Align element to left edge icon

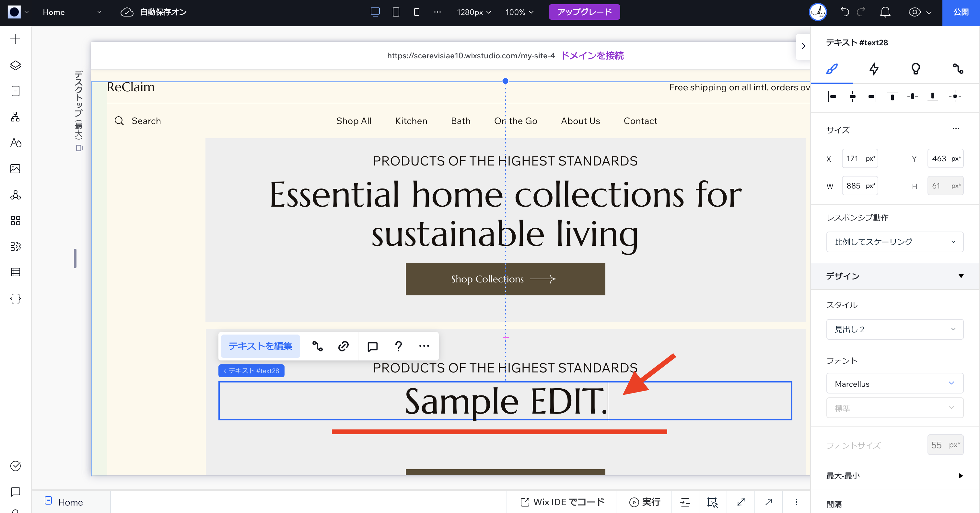point(832,97)
